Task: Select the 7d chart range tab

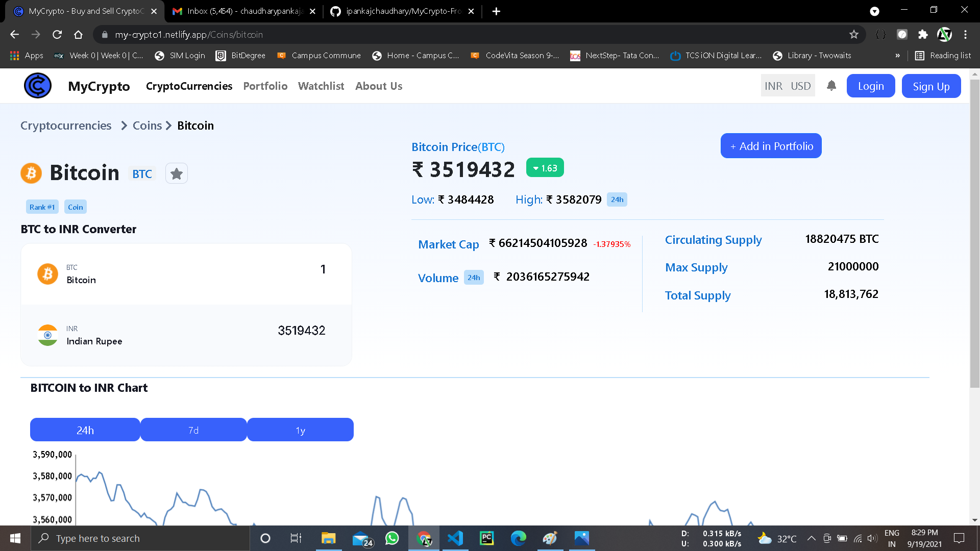Action: click(193, 430)
